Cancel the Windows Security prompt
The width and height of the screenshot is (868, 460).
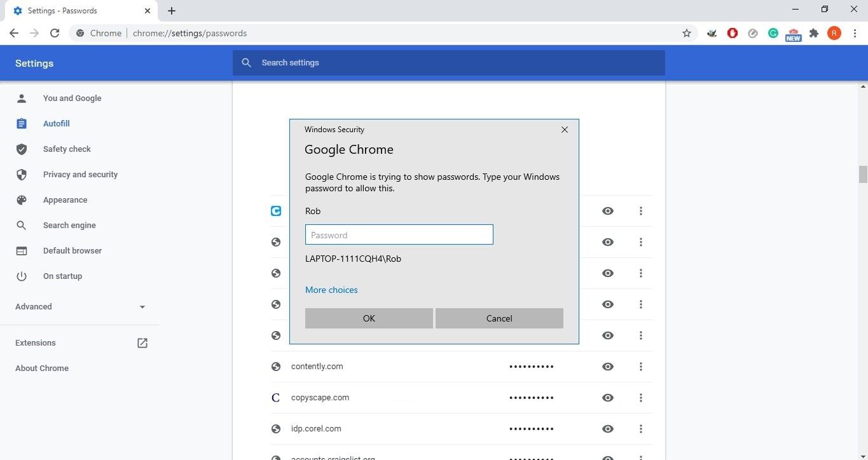coord(499,318)
